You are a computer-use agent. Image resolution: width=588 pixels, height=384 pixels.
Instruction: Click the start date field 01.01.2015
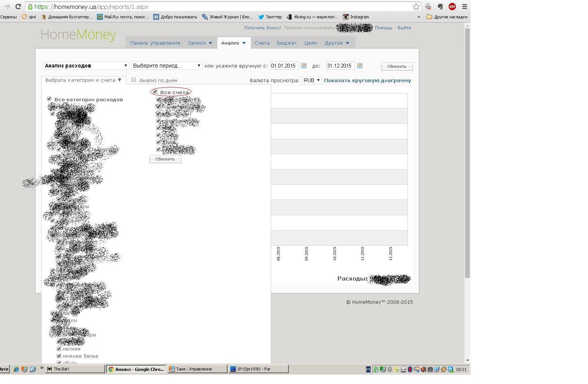pyautogui.click(x=284, y=66)
